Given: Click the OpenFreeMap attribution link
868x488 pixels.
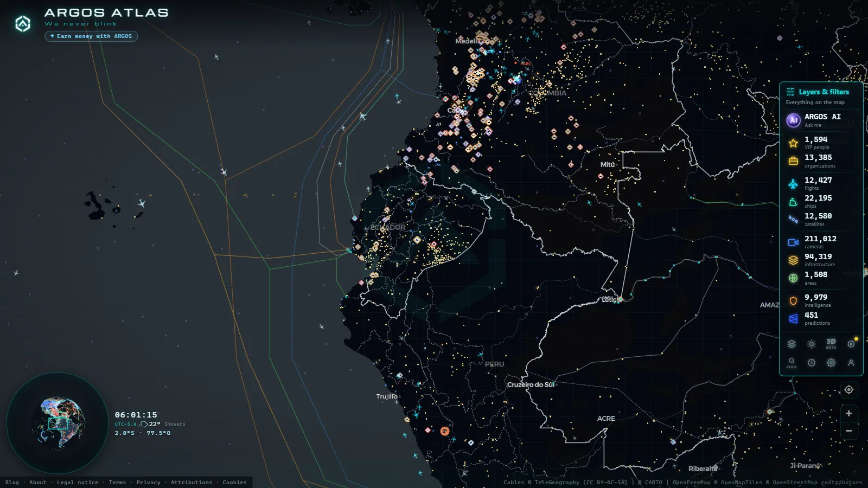Looking at the screenshot, I should [692, 483].
